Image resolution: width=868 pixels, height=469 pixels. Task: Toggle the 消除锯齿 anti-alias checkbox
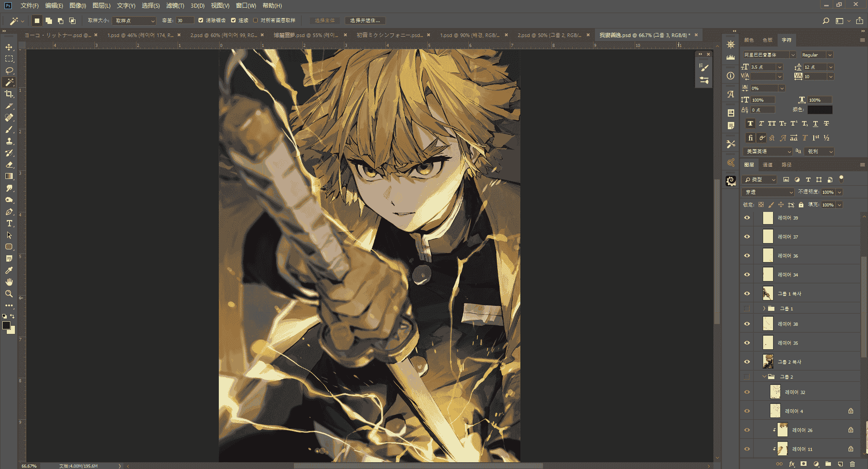pyautogui.click(x=201, y=20)
